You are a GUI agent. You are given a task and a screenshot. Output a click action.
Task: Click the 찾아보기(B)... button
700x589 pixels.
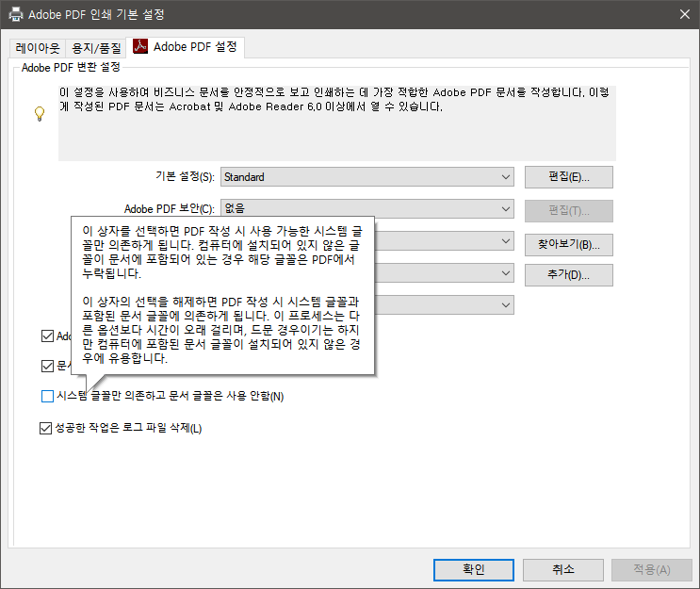[x=569, y=245]
